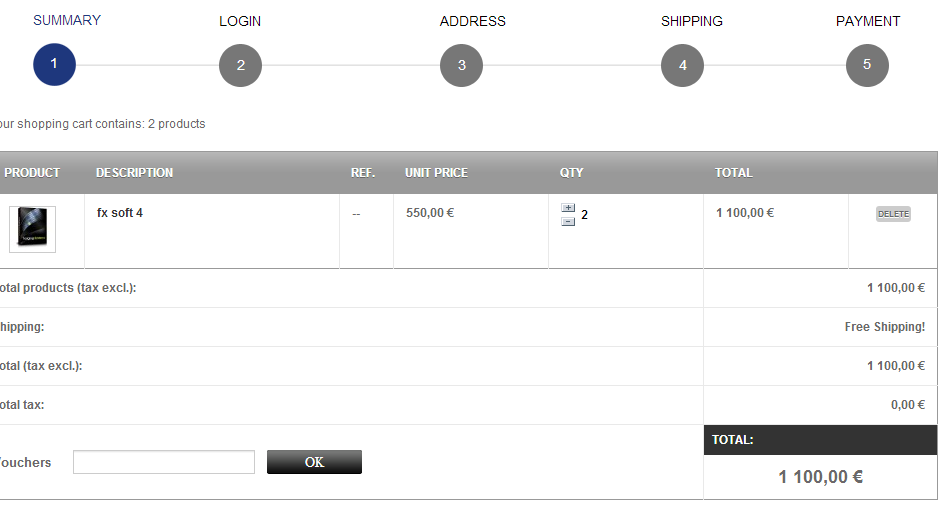Click the DESCRIPTION column header
Image resolution: width=949 pixels, height=519 pixels.
[x=134, y=173]
